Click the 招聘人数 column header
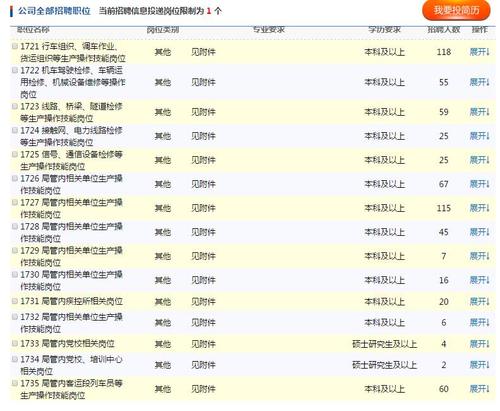This screenshot has height=411, width=500. (x=444, y=30)
